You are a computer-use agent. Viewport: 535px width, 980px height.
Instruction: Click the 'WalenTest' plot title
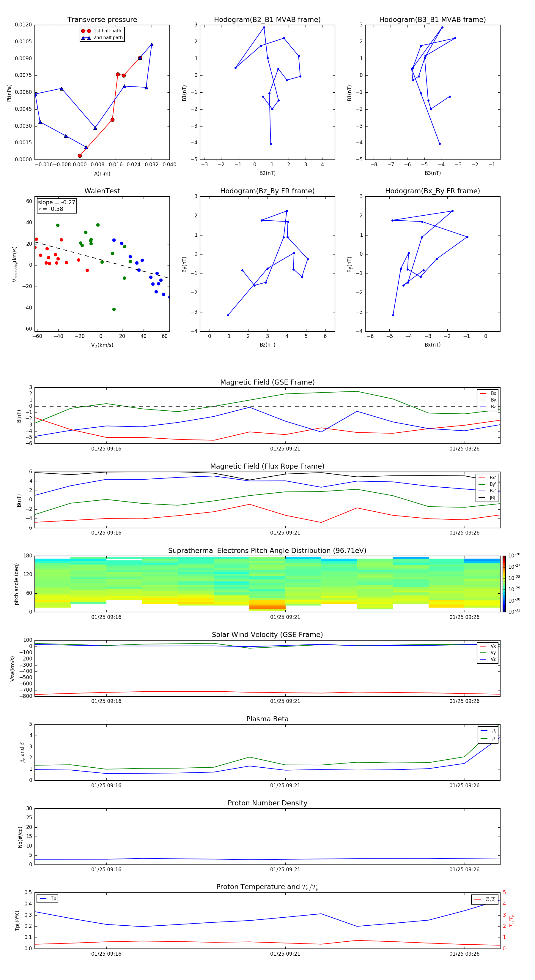[102, 191]
